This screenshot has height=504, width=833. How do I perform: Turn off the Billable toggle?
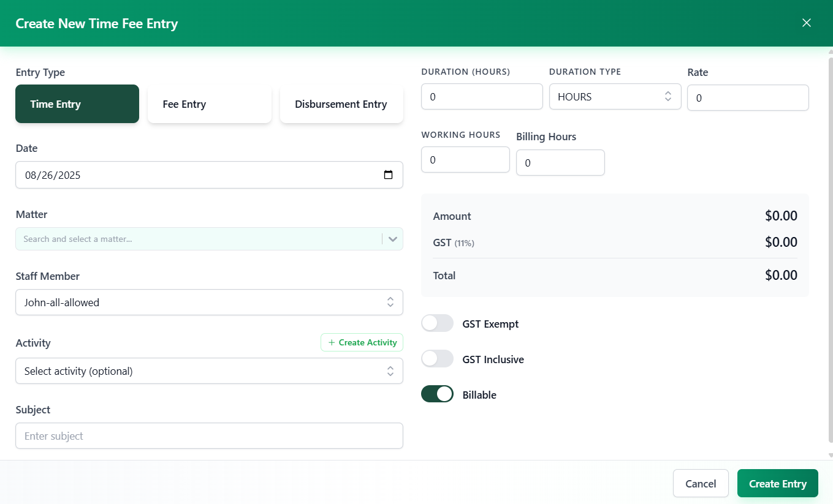(437, 394)
